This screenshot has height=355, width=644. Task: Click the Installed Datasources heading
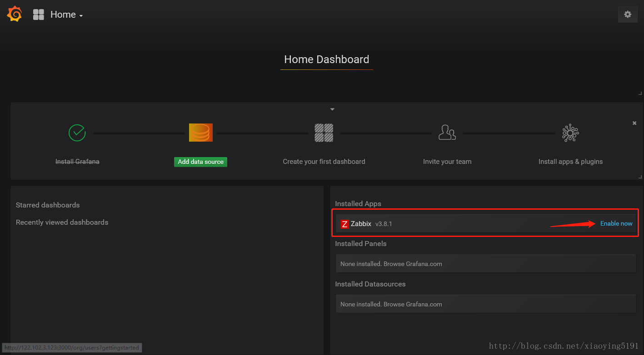click(x=370, y=284)
